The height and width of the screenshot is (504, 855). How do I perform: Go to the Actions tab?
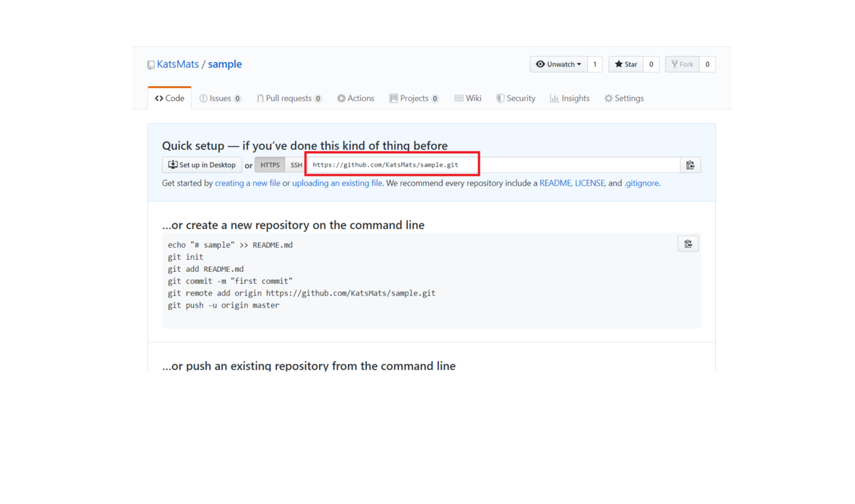[356, 98]
